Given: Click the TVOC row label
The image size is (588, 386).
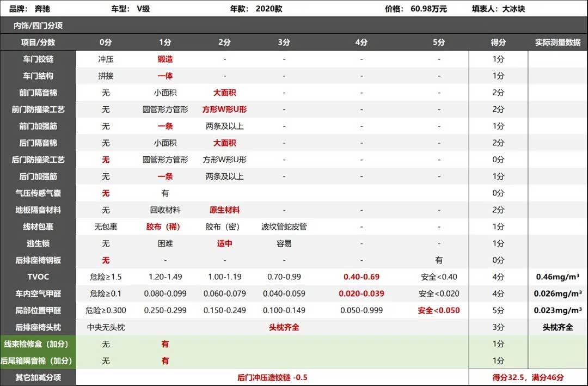Looking at the screenshot, I should (38, 277).
